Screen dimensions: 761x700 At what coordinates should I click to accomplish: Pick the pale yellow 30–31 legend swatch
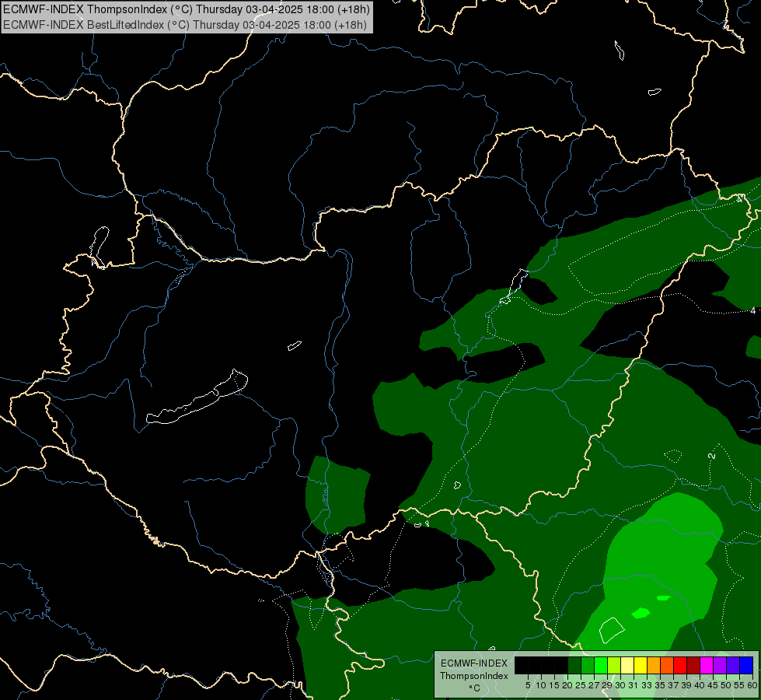(627, 665)
